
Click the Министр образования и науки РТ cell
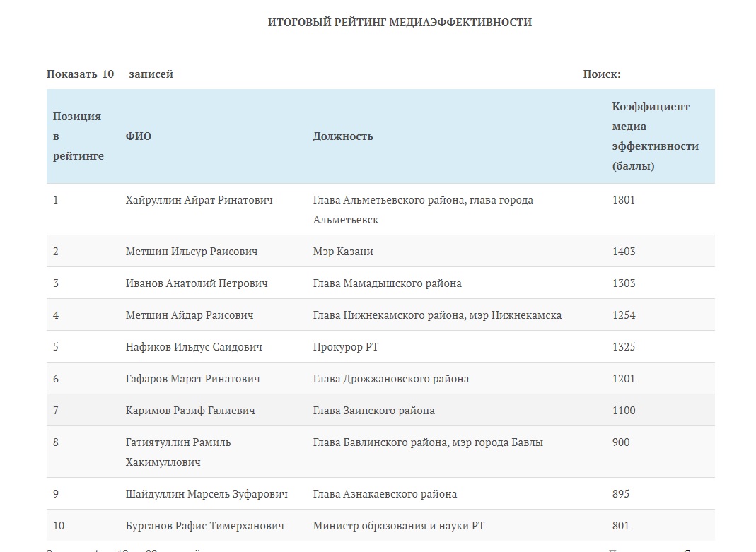click(x=398, y=526)
